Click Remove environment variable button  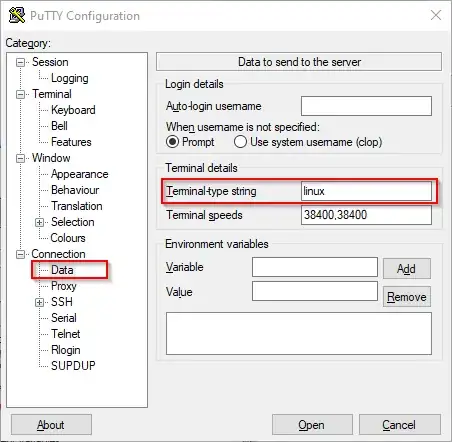point(407,297)
